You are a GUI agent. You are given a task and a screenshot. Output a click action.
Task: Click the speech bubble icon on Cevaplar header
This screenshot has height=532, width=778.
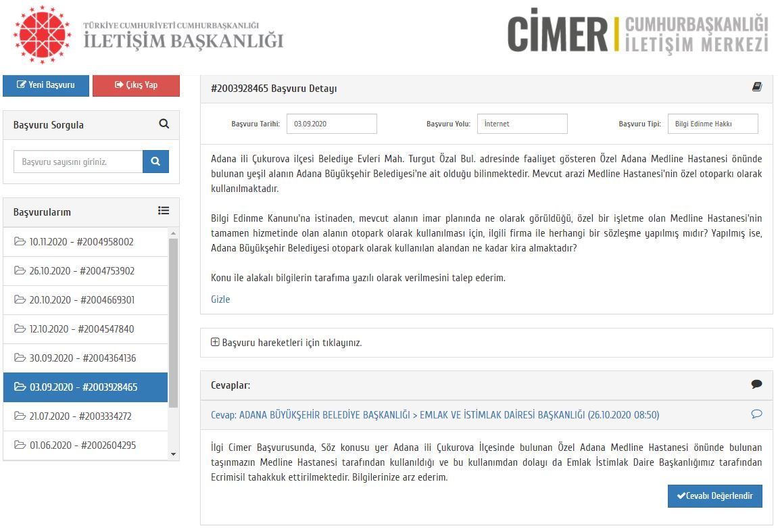coord(755,385)
